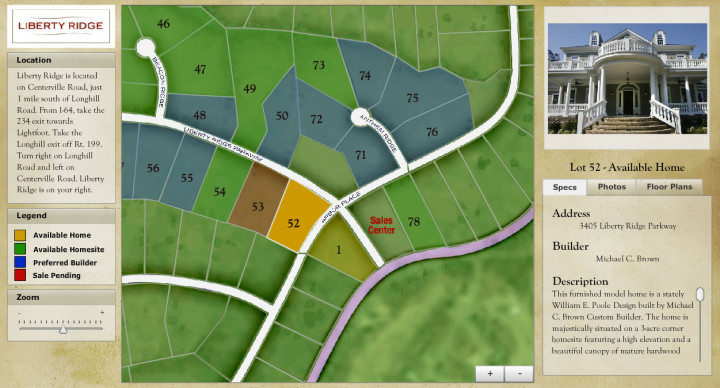Click the Available Home yellow swatch

click(20, 235)
